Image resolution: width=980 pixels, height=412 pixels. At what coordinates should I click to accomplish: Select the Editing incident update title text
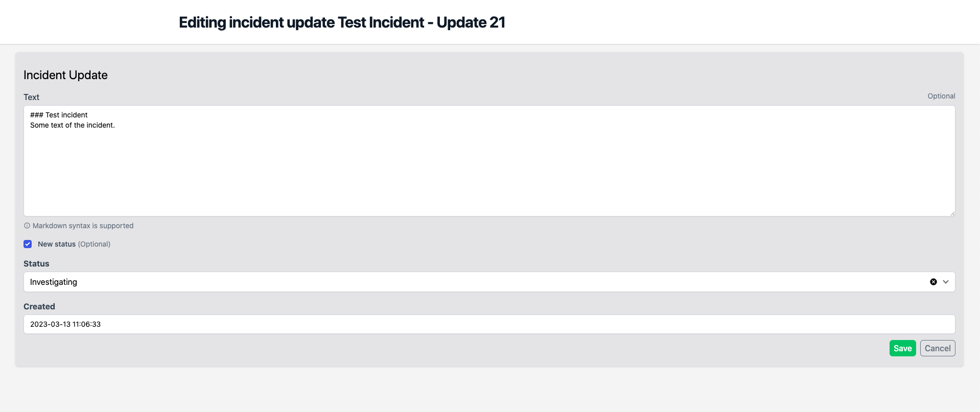[341, 22]
